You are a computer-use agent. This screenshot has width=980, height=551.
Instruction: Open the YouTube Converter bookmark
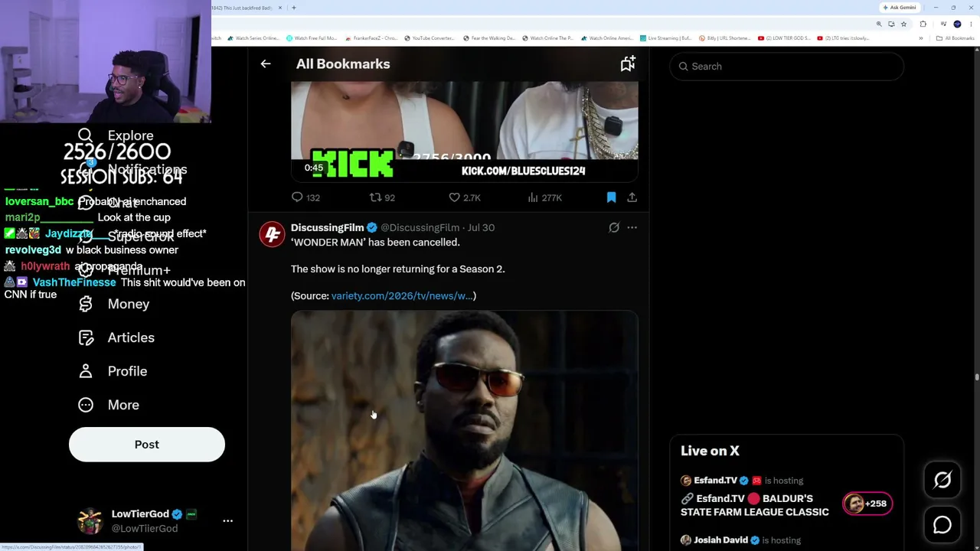coord(430,38)
